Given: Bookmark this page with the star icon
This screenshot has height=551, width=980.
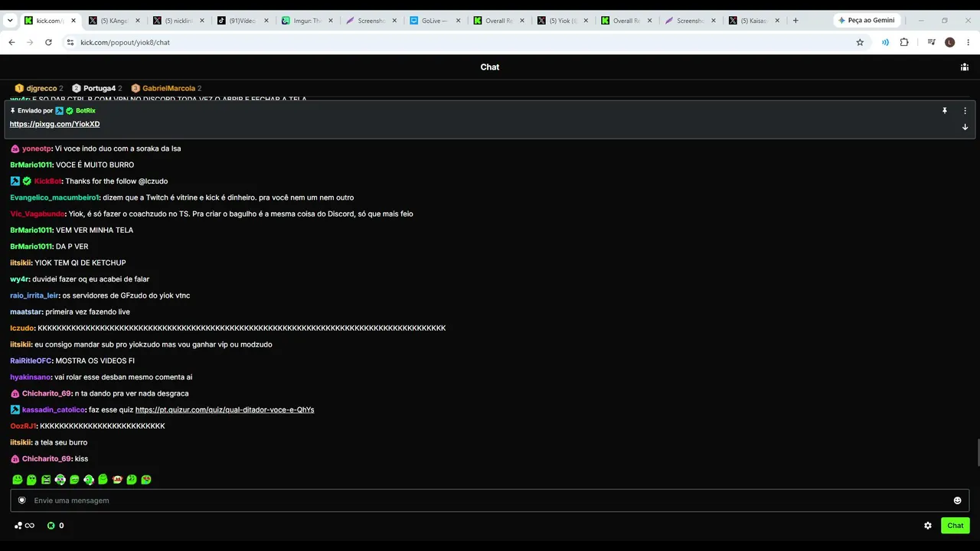Looking at the screenshot, I should coord(860,43).
